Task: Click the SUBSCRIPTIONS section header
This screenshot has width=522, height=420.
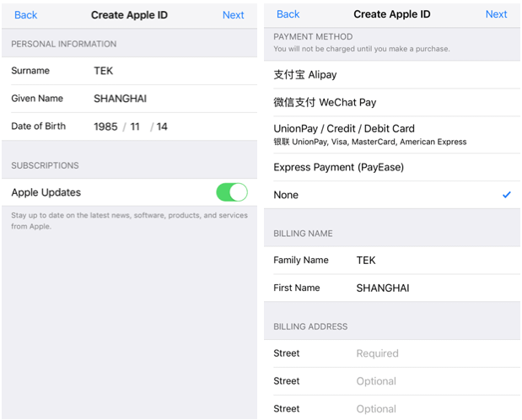Action: (x=45, y=165)
